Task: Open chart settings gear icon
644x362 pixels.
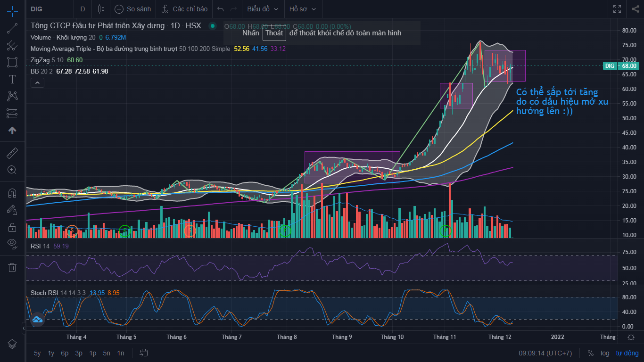Action: click(631, 337)
